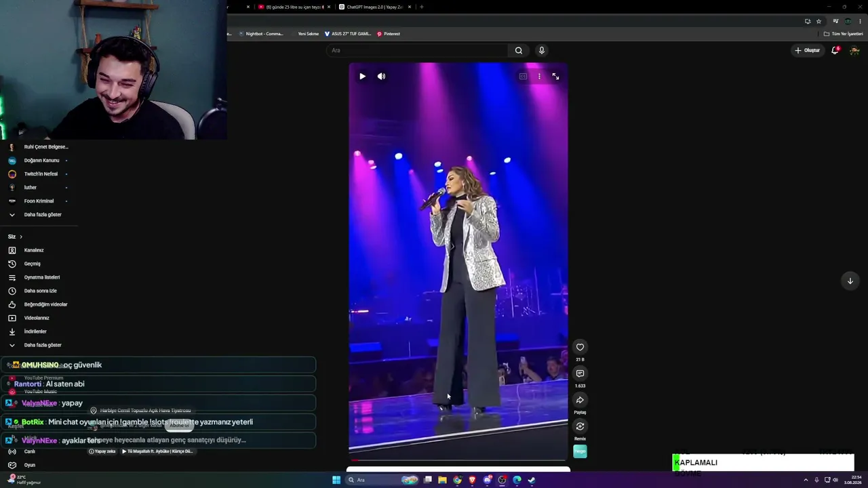Open the Pinterest bookmark

tap(389, 34)
